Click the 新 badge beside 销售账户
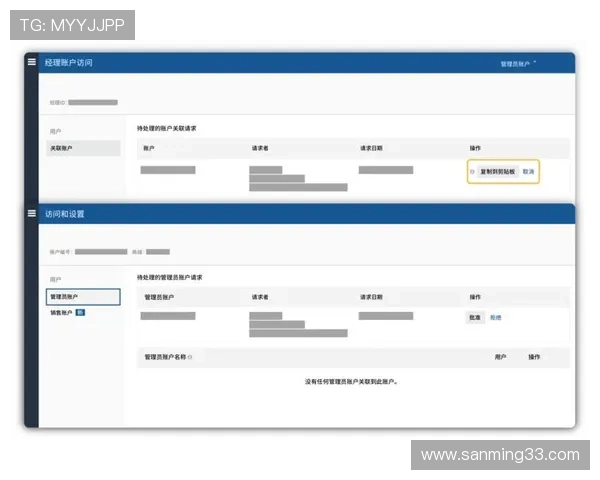The image size is (600, 480). tap(81, 312)
